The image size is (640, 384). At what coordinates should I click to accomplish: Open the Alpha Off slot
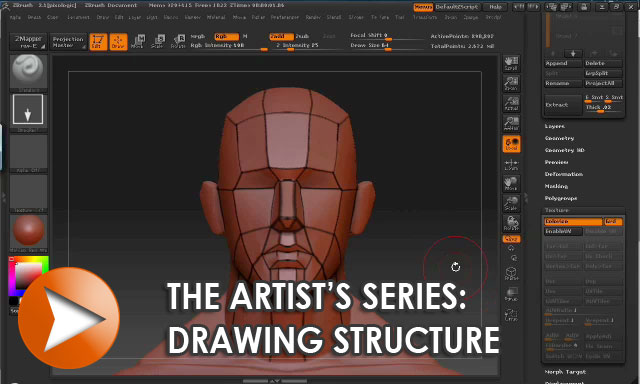28,153
